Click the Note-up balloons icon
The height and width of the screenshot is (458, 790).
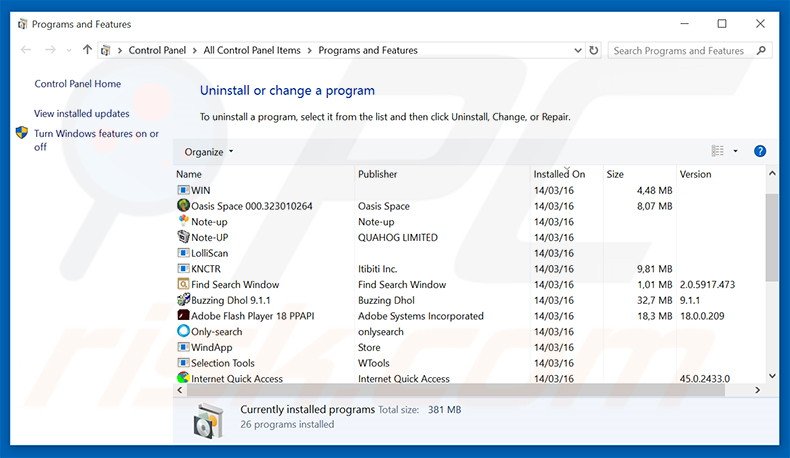(x=183, y=221)
